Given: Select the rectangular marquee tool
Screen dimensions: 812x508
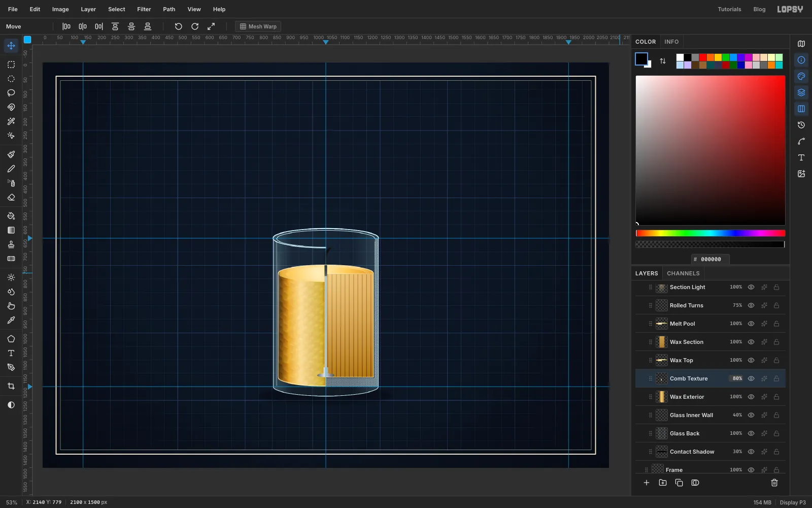Looking at the screenshot, I should [11, 65].
